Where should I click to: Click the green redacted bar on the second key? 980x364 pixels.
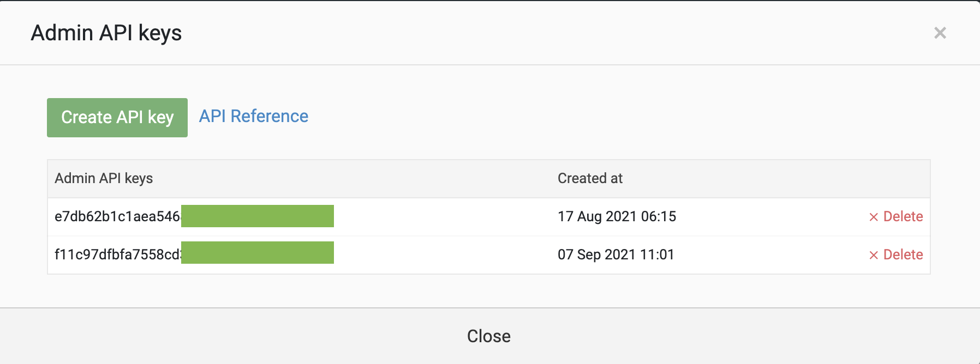point(258,252)
